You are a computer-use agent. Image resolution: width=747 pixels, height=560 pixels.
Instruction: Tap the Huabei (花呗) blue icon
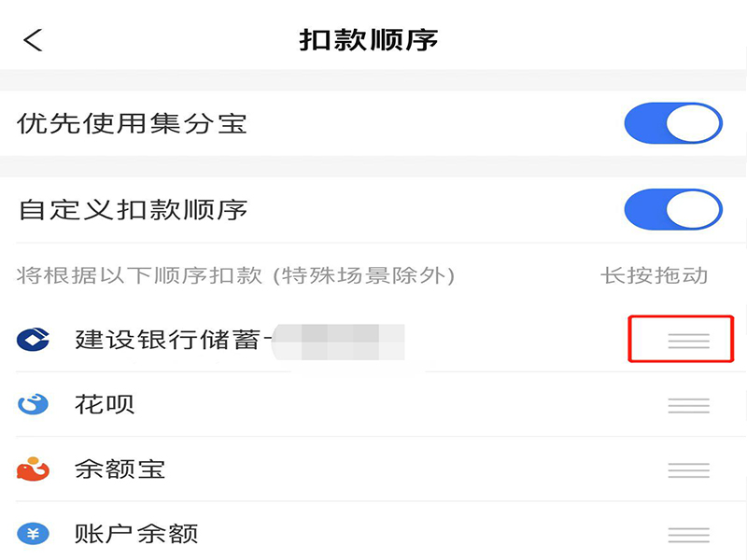(x=33, y=404)
